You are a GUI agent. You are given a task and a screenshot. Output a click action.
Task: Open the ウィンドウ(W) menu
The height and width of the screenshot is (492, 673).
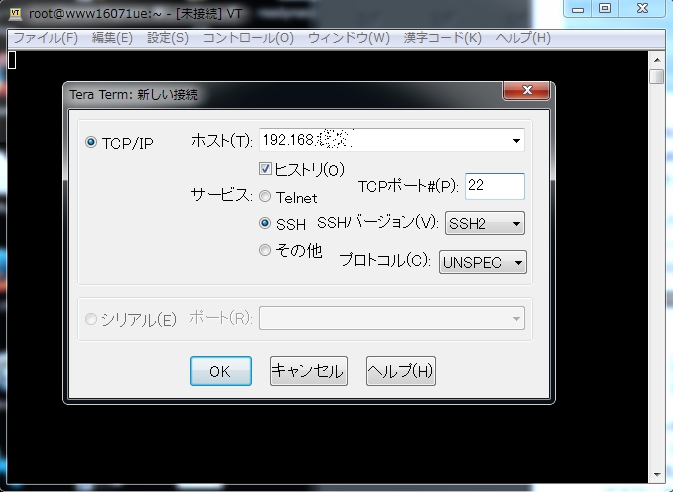[349, 38]
